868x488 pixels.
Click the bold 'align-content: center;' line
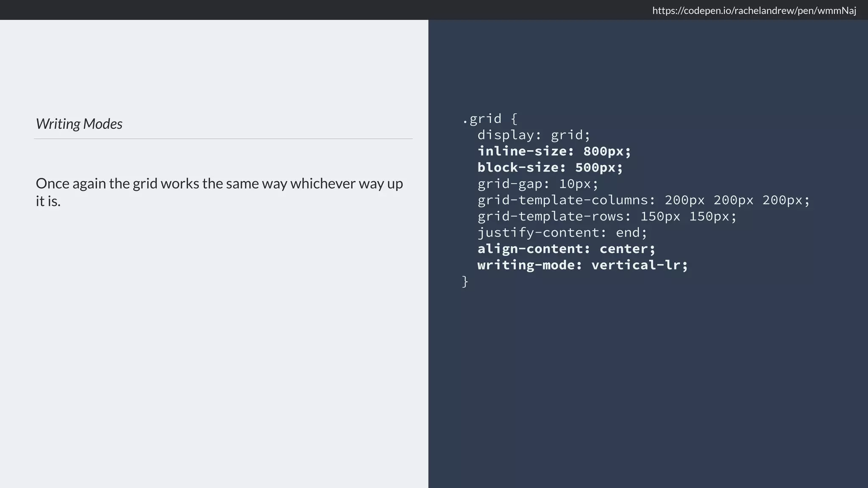click(566, 249)
